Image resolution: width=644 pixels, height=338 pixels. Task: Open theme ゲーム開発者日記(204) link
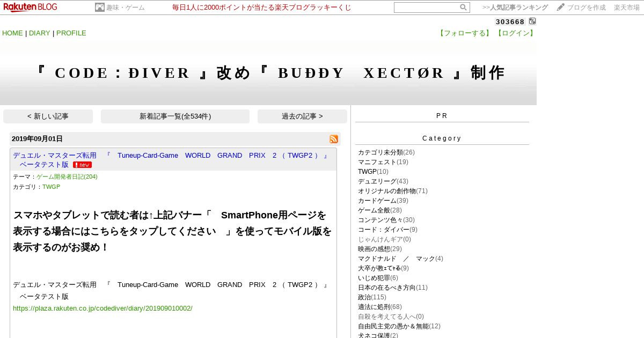67,177
